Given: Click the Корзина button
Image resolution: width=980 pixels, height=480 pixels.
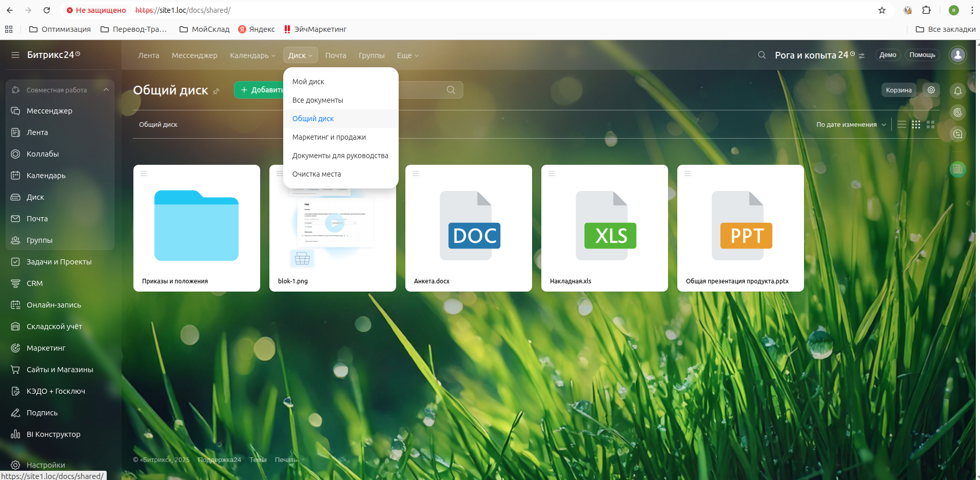Looking at the screenshot, I should (898, 90).
